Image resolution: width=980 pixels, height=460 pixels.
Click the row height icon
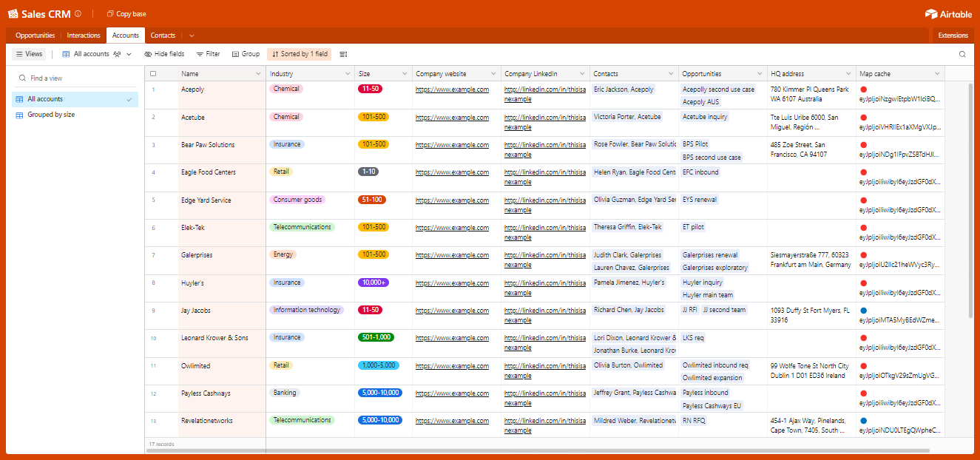343,54
